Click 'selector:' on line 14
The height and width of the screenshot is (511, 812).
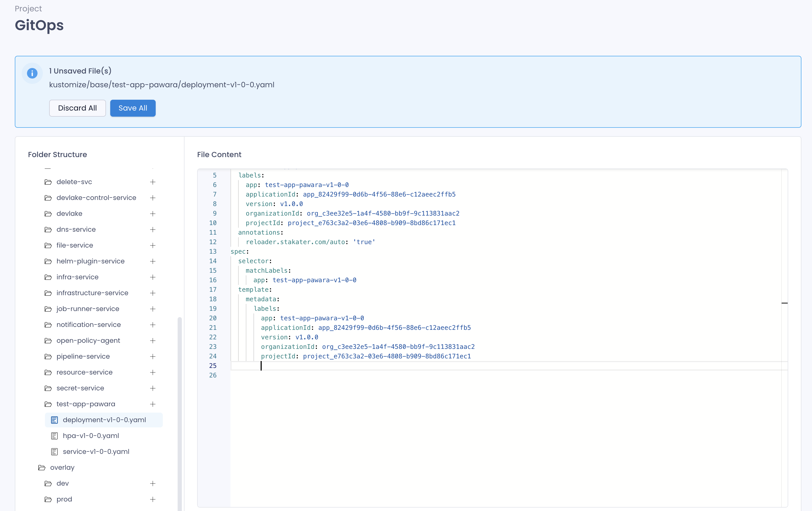tap(255, 261)
